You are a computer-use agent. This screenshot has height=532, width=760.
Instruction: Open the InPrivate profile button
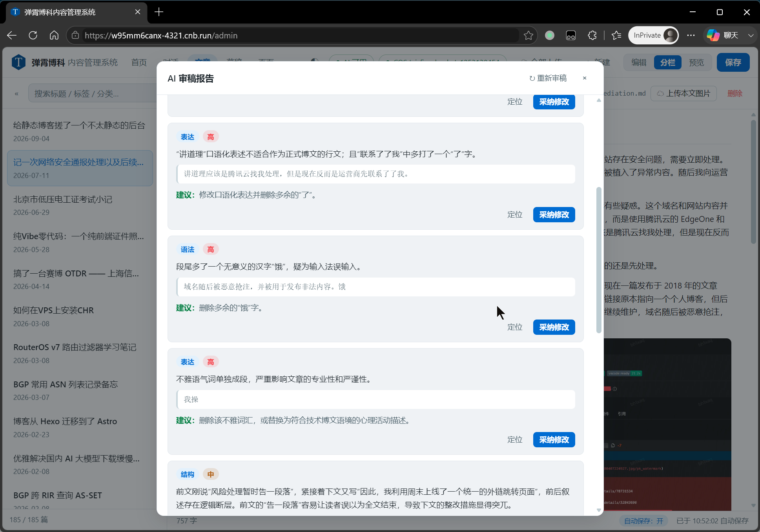coord(654,35)
